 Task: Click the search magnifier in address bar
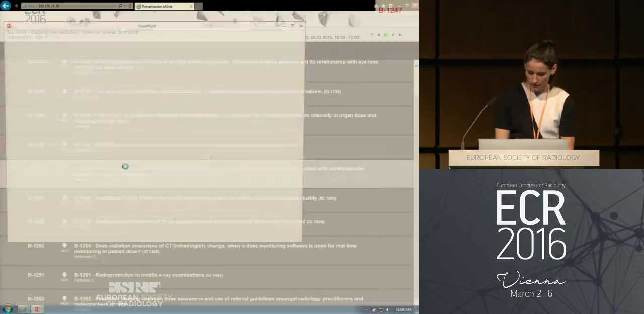point(120,6)
